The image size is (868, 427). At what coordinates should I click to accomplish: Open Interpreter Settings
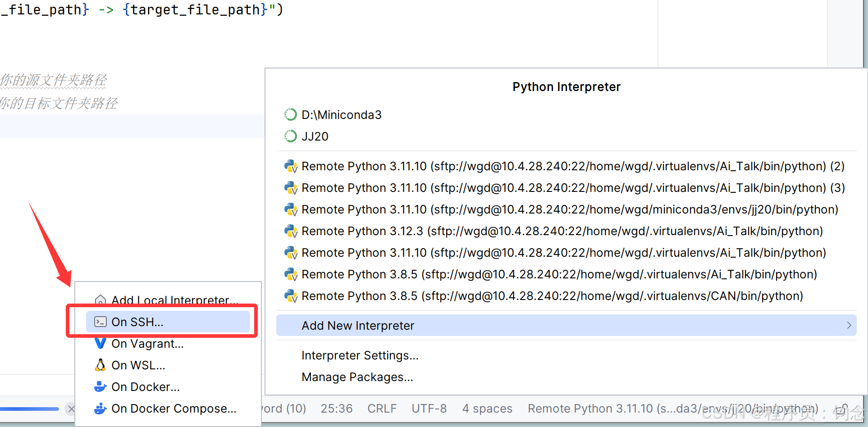(x=360, y=355)
